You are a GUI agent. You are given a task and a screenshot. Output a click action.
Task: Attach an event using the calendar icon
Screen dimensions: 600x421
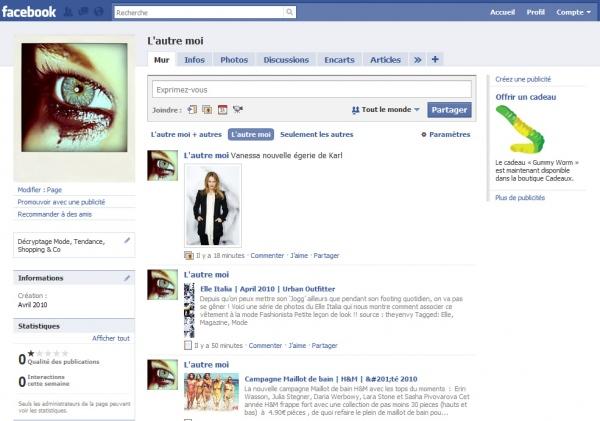click(x=222, y=110)
